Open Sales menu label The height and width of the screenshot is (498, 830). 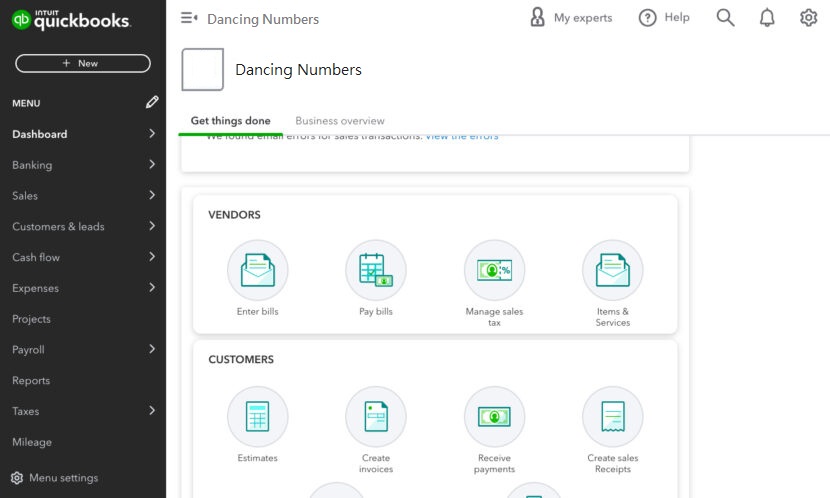[25, 196]
